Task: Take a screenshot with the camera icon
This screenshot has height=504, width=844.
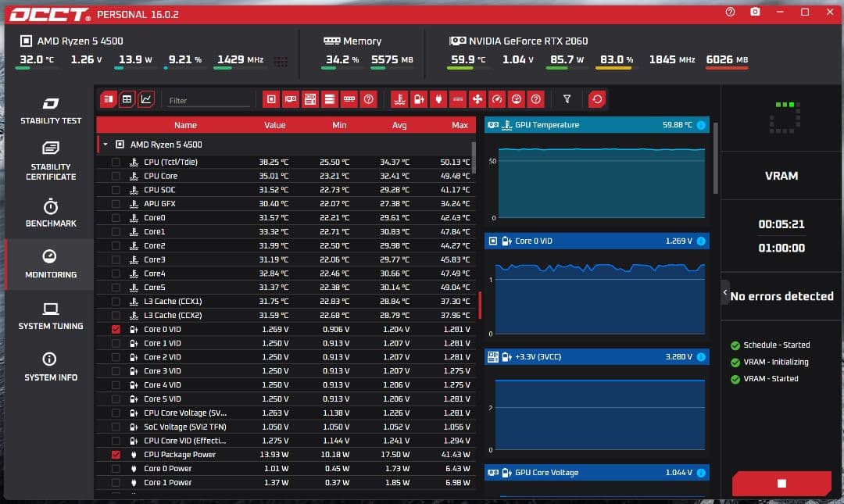Action: (x=755, y=12)
